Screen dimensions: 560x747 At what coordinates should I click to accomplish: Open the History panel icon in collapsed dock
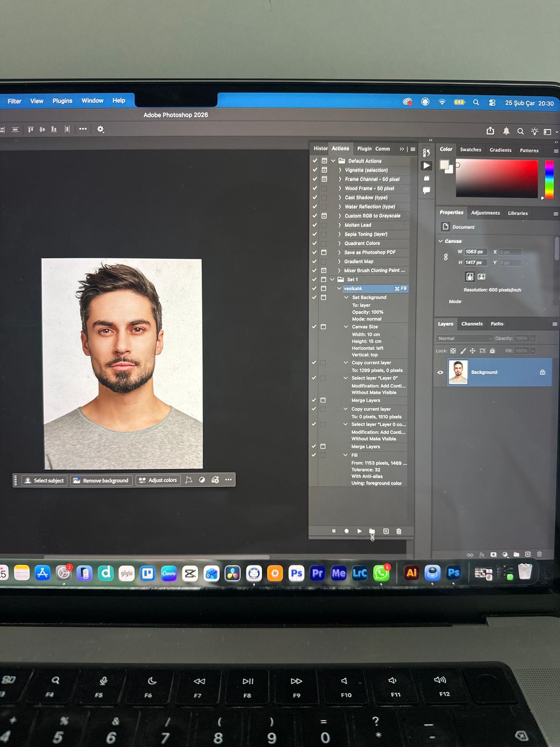pos(426,152)
